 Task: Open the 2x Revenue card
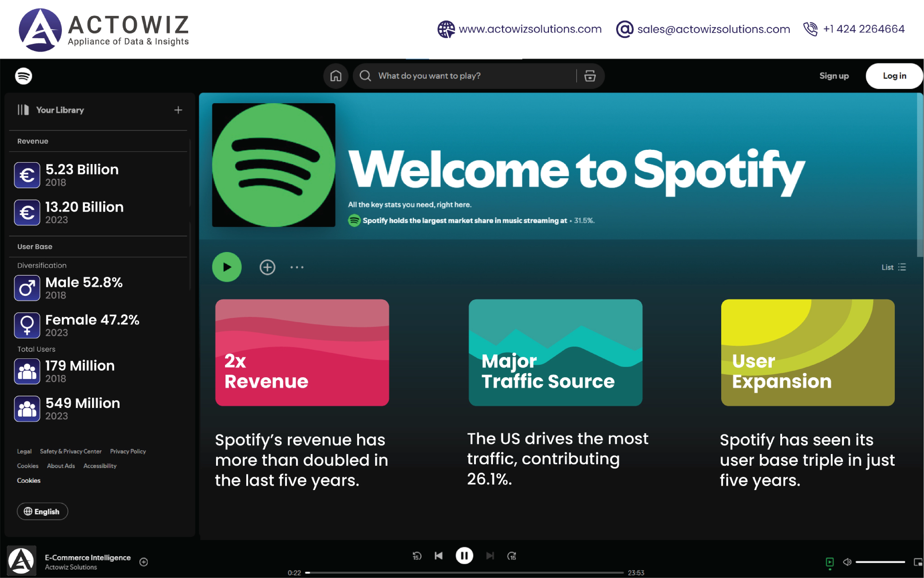(x=302, y=352)
